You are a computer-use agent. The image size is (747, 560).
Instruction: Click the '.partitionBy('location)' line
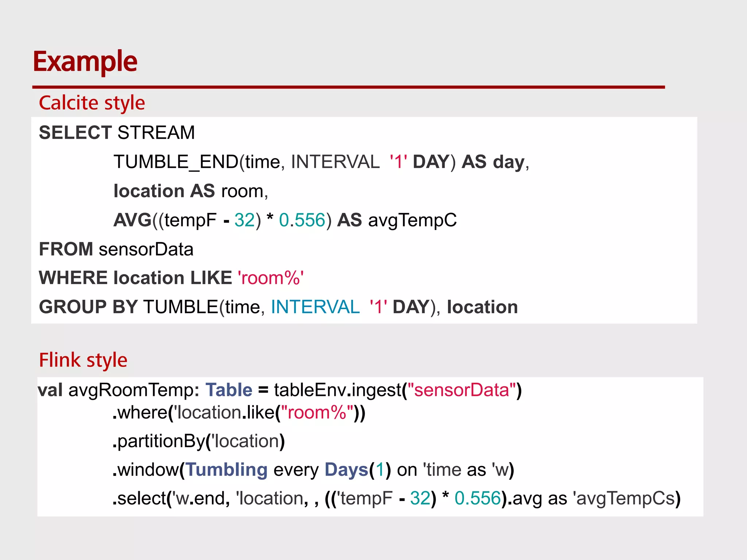[x=198, y=441]
